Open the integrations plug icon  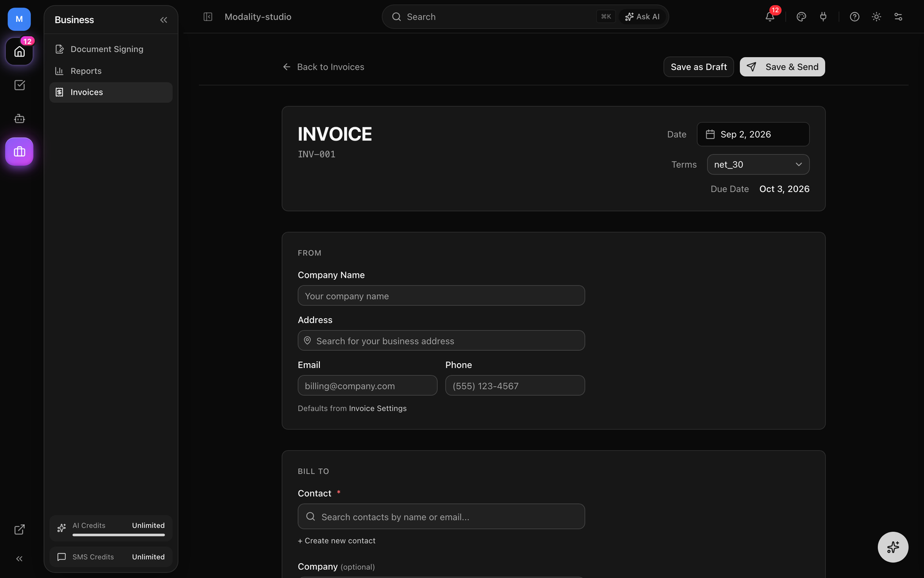823,17
